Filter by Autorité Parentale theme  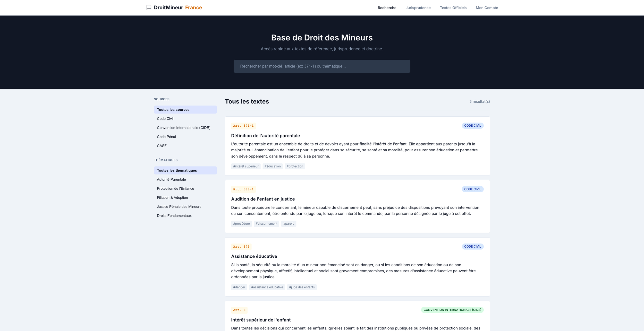(x=171, y=179)
